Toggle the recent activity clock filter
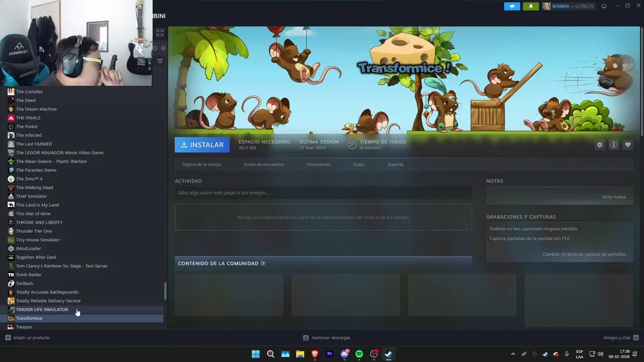Screen dimensions: 644x362 click(x=155, y=48)
